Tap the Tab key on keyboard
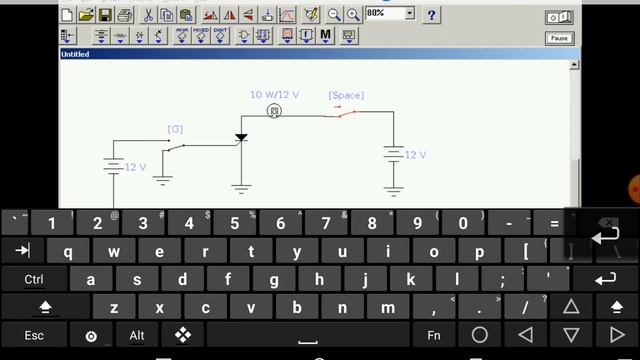Image resolution: width=640 pixels, height=360 pixels. click(x=22, y=251)
